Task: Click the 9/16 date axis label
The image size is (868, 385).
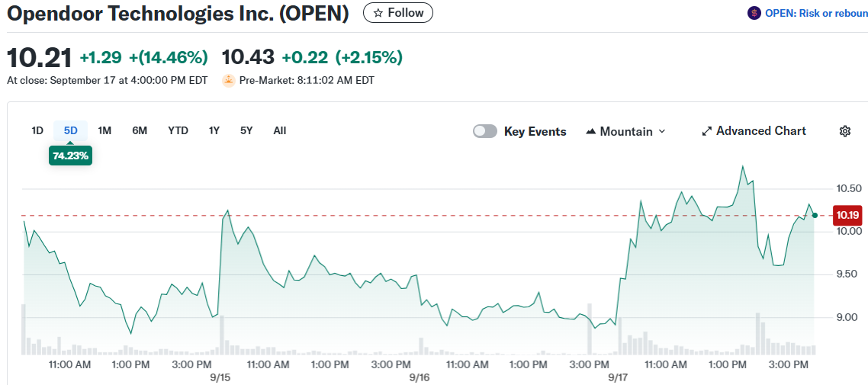Action: 419,377
